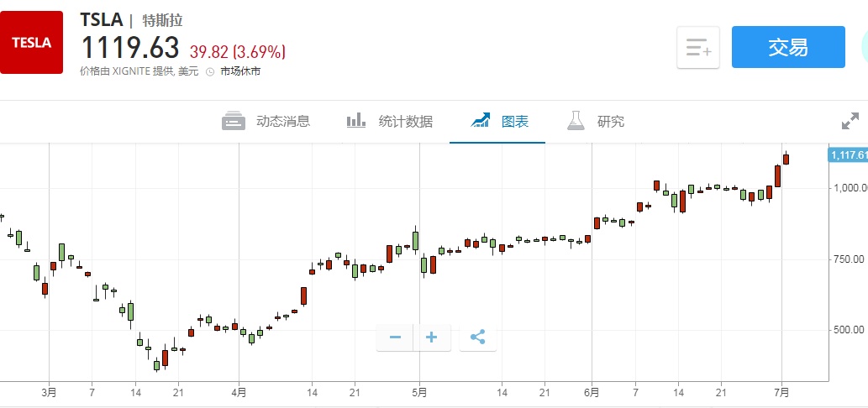Click the 1,000.00 price axis label

[x=847, y=188]
